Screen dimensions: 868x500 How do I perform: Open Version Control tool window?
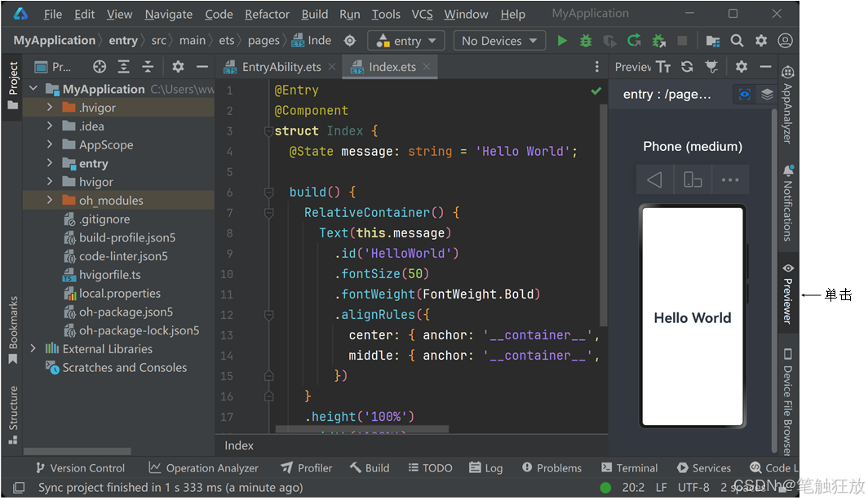[x=80, y=468]
